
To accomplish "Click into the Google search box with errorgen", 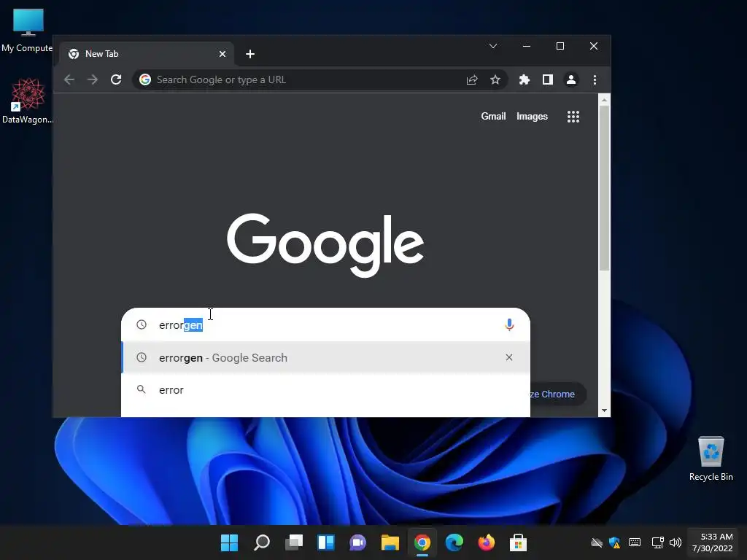I will tap(325, 324).
